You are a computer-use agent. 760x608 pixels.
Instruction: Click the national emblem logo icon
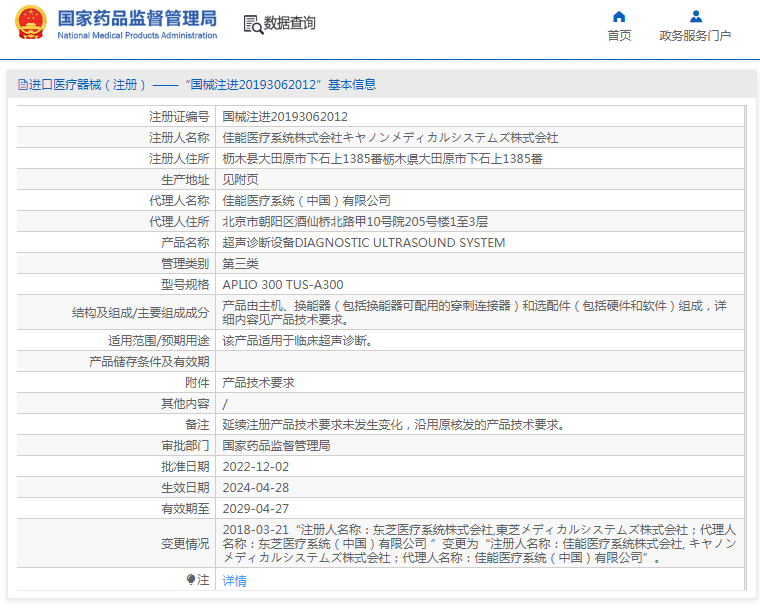click(x=31, y=22)
